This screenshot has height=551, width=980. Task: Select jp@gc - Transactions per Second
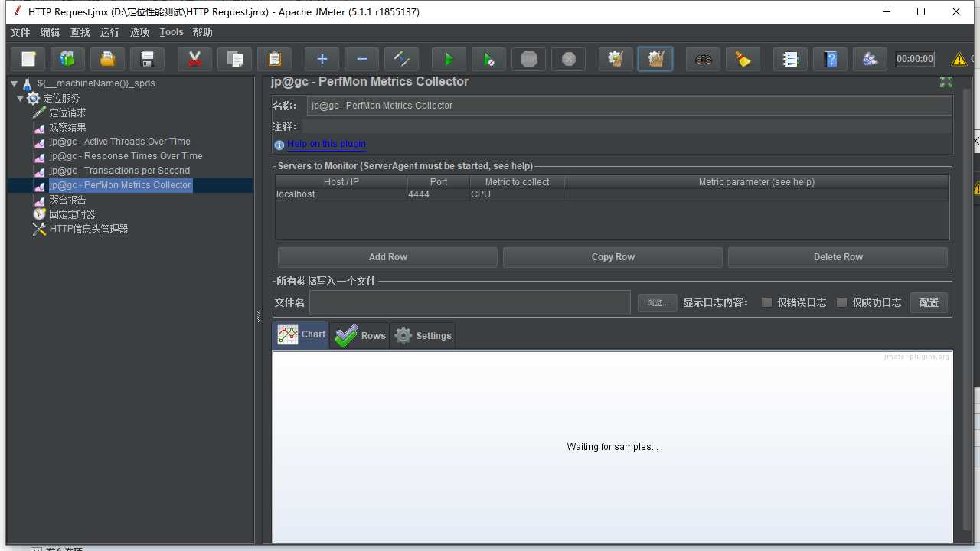119,171
